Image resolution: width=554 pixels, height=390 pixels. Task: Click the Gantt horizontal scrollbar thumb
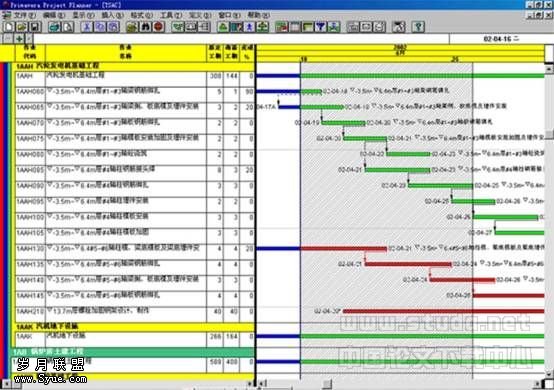(327, 384)
